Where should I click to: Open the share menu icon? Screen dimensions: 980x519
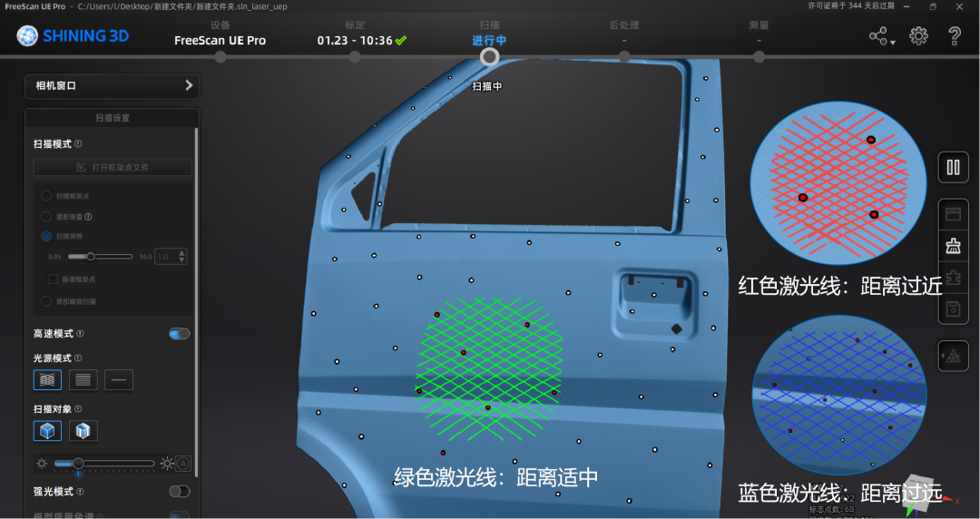(x=878, y=36)
